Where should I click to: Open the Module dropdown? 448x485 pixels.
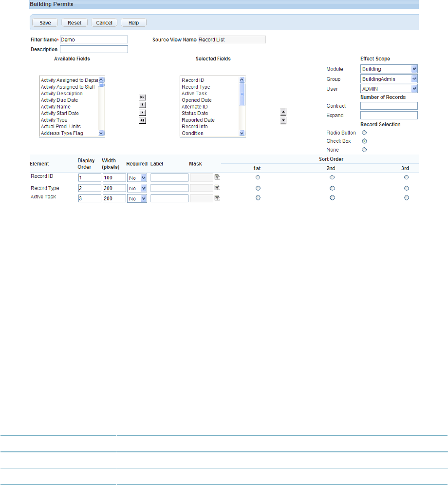[x=389, y=69]
